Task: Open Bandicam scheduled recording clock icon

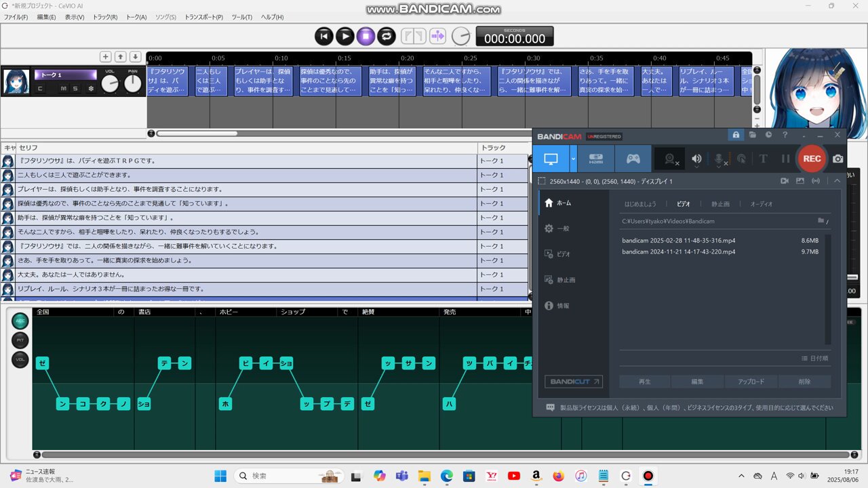Action: tap(769, 135)
